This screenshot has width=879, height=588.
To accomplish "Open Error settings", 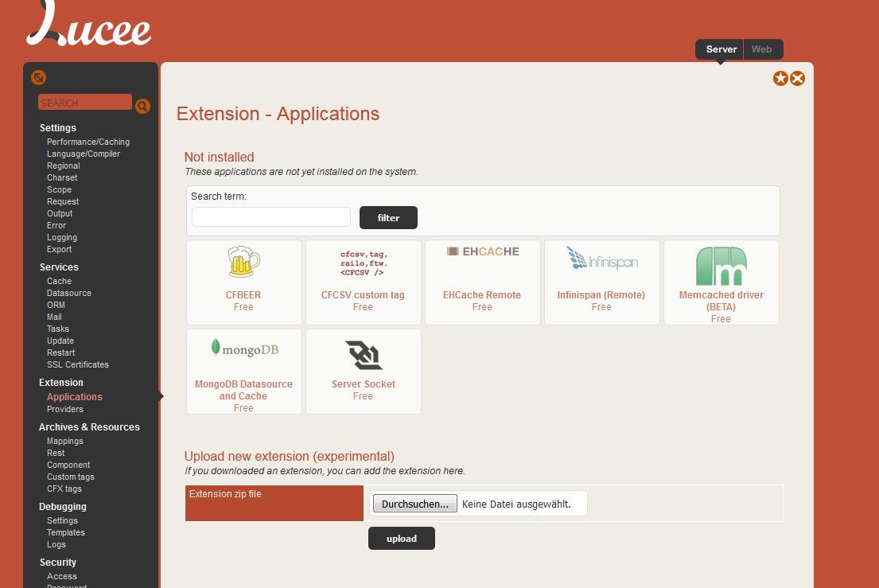I will pyautogui.click(x=56, y=225).
